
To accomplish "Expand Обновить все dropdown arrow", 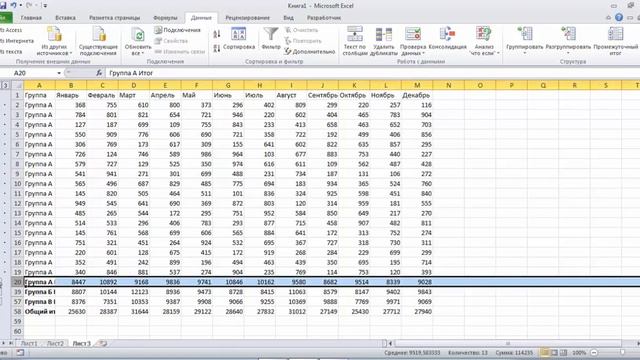I will coord(142,53).
